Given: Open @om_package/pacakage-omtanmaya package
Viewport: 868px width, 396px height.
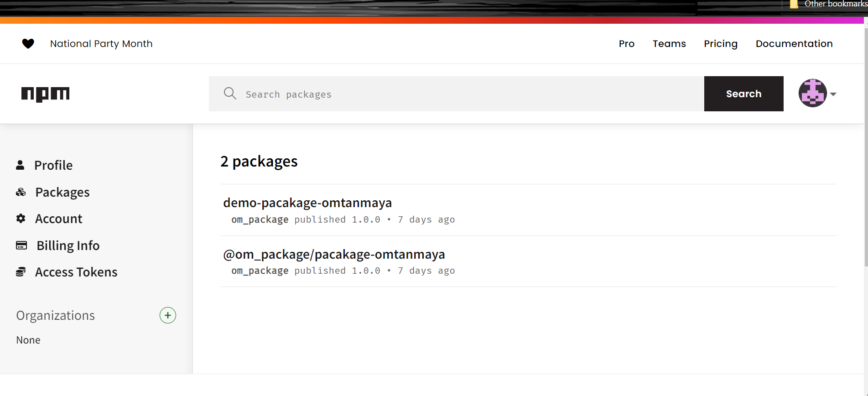Looking at the screenshot, I should click(x=333, y=254).
